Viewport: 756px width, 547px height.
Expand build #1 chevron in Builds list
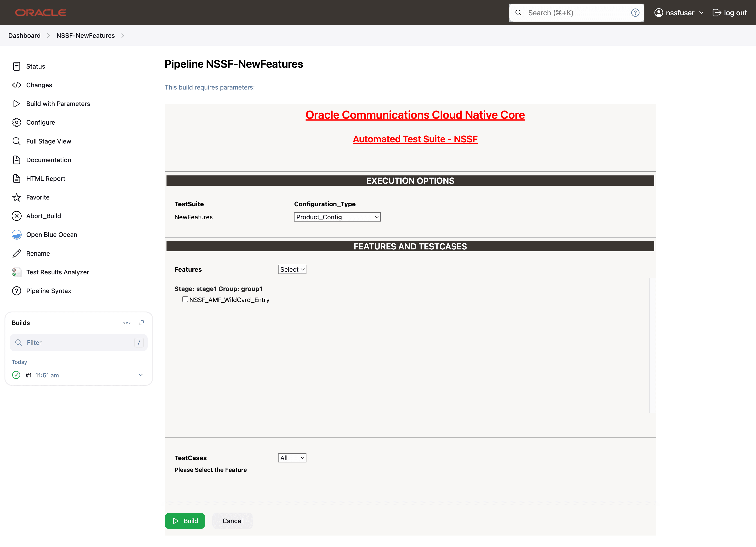coord(141,375)
